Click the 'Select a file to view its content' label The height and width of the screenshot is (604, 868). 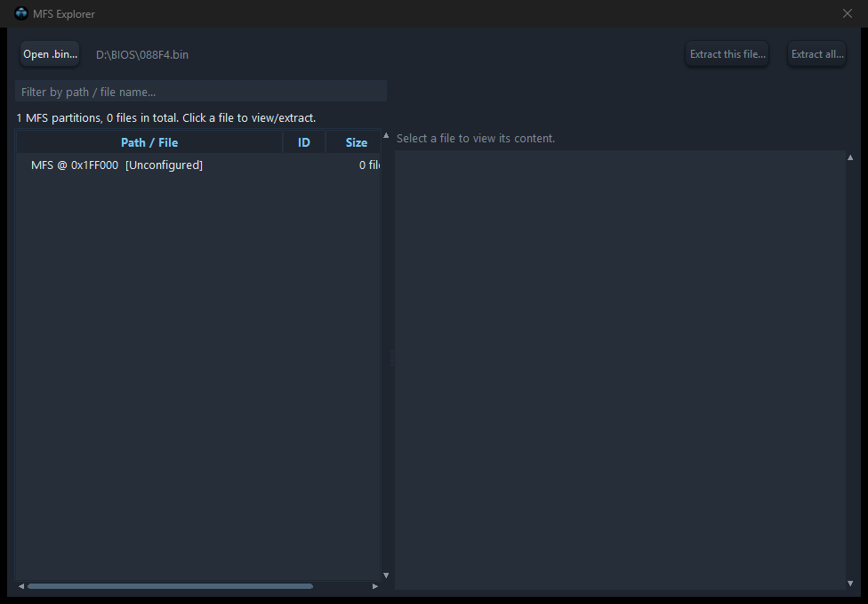(x=476, y=139)
